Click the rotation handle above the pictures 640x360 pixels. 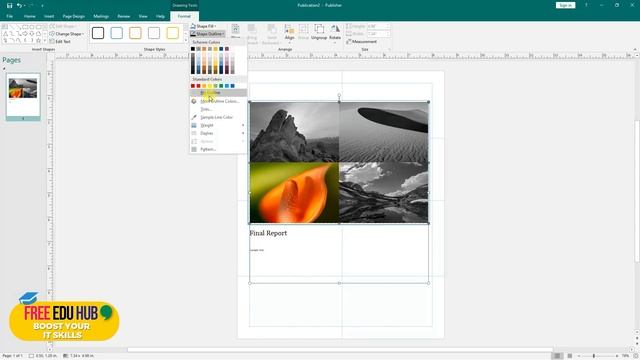(339, 96)
